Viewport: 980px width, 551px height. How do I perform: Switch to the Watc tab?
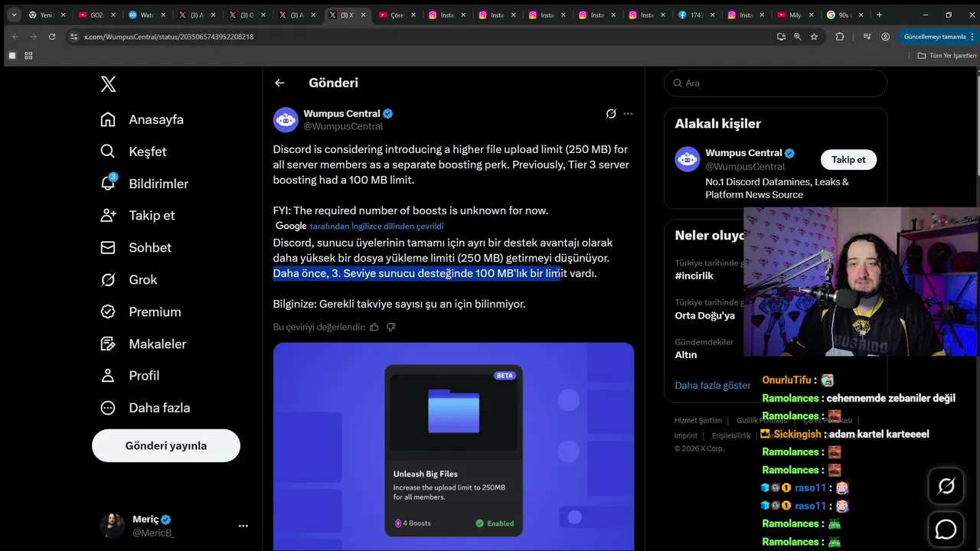tap(145, 15)
